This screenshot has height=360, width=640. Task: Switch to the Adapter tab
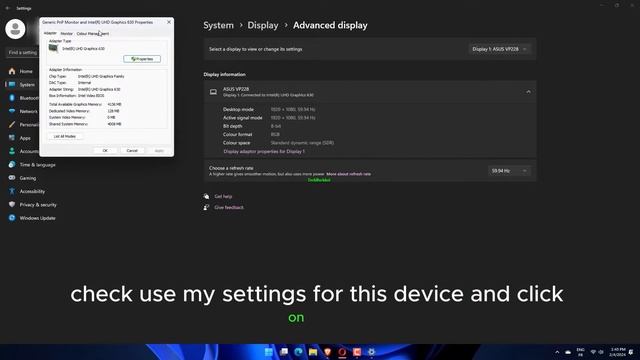point(50,33)
